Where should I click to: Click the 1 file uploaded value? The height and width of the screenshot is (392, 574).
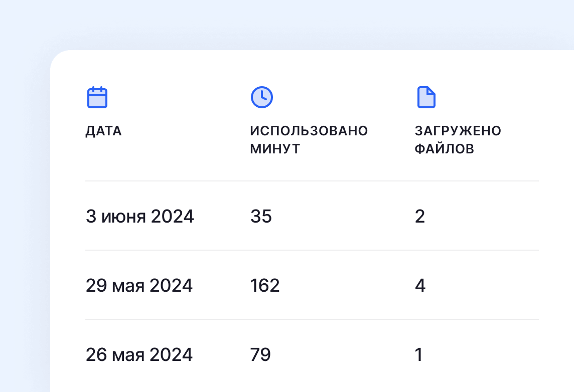click(x=418, y=355)
